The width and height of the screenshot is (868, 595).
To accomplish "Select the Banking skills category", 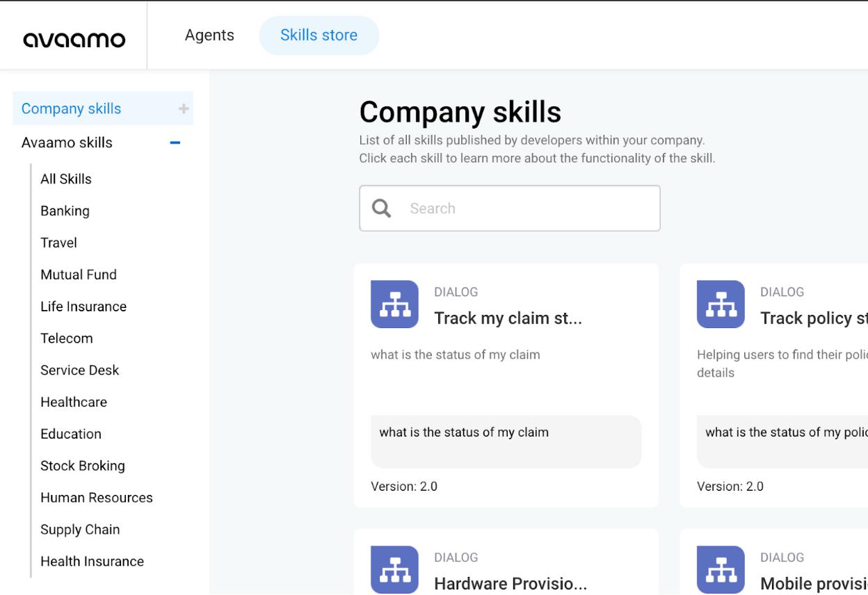I will click(x=65, y=211).
